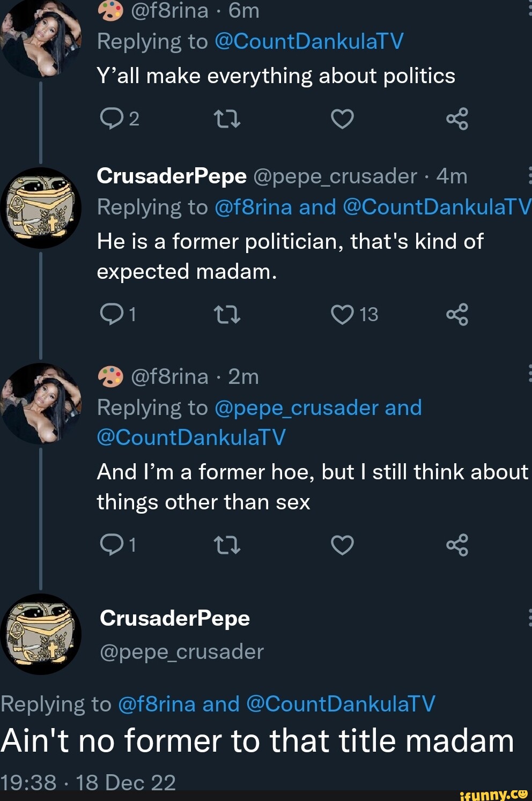The image size is (532, 801).
Task: Retweet CrusaderPepe's reply
Action: pyautogui.click(x=228, y=315)
